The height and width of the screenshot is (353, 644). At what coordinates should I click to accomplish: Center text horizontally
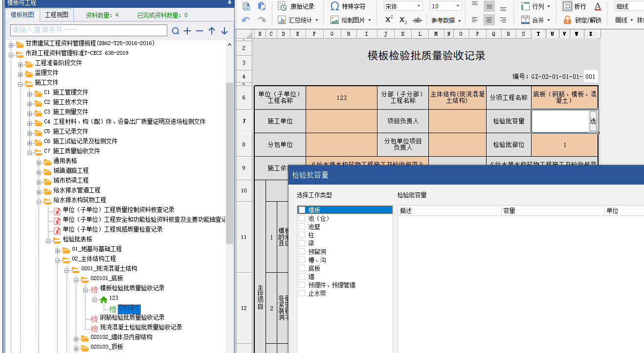(x=489, y=20)
